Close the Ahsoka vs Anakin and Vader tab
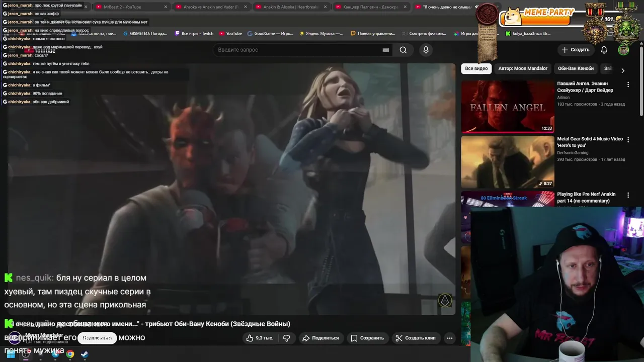The height and width of the screenshot is (362, 644). pos(245,7)
